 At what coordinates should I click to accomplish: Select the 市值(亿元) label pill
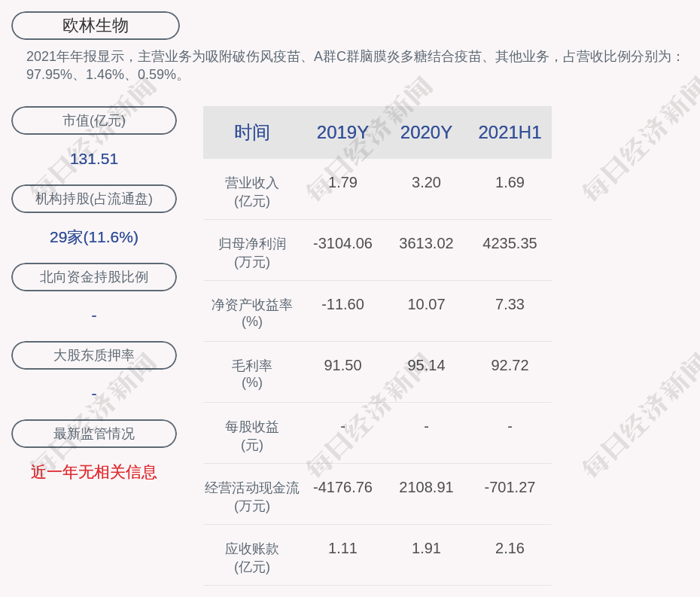pos(94,120)
